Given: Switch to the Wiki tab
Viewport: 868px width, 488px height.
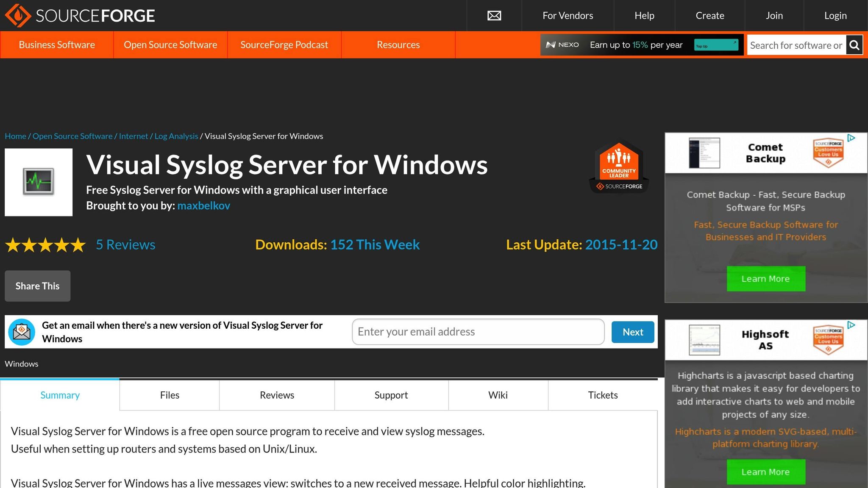Looking at the screenshot, I should point(498,395).
